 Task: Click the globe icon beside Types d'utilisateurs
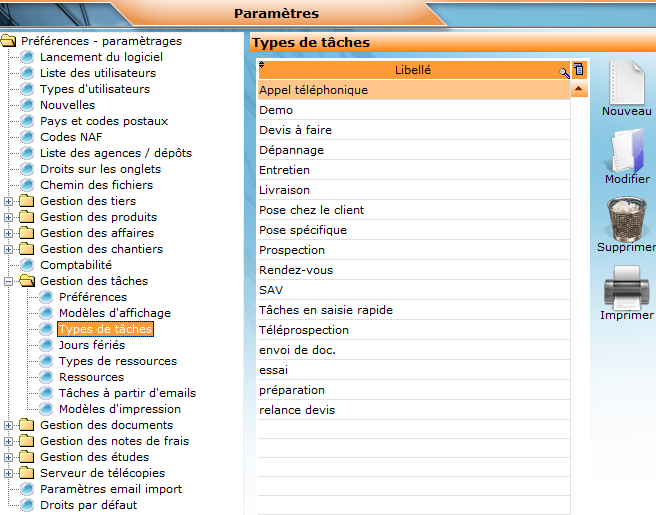tap(27, 89)
